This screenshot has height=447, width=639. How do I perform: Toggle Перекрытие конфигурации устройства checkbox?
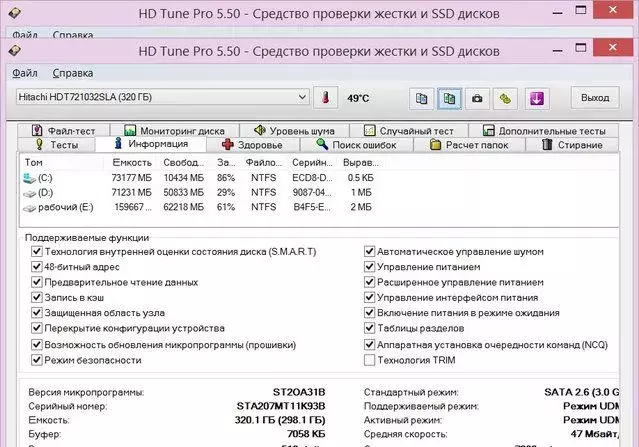[x=37, y=328]
